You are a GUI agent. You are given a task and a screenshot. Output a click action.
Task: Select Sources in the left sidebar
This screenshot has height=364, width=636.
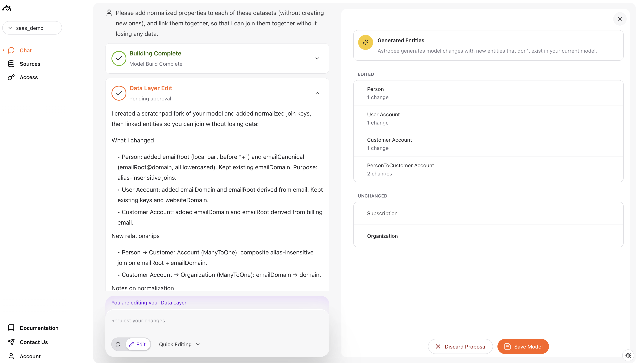pos(30,64)
